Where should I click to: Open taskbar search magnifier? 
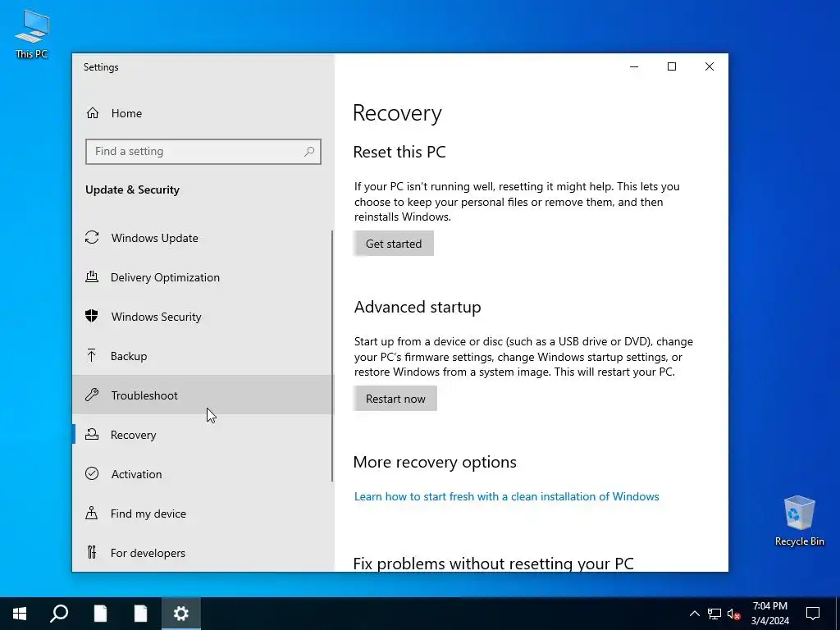[59, 614]
